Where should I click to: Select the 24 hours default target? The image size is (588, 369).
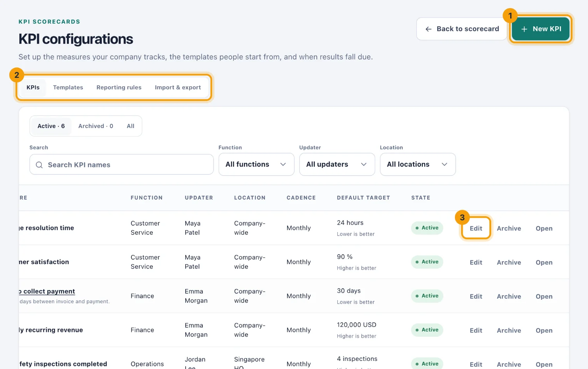pos(350,223)
